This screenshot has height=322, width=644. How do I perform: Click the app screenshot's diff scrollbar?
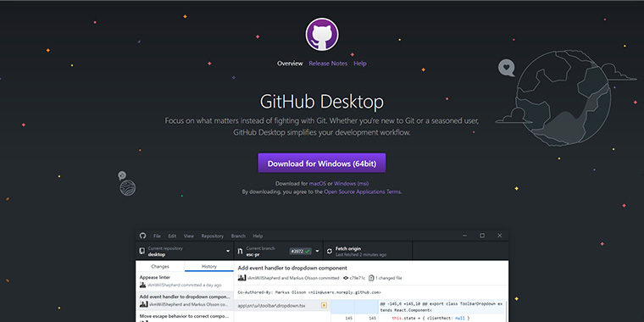[x=507, y=311]
